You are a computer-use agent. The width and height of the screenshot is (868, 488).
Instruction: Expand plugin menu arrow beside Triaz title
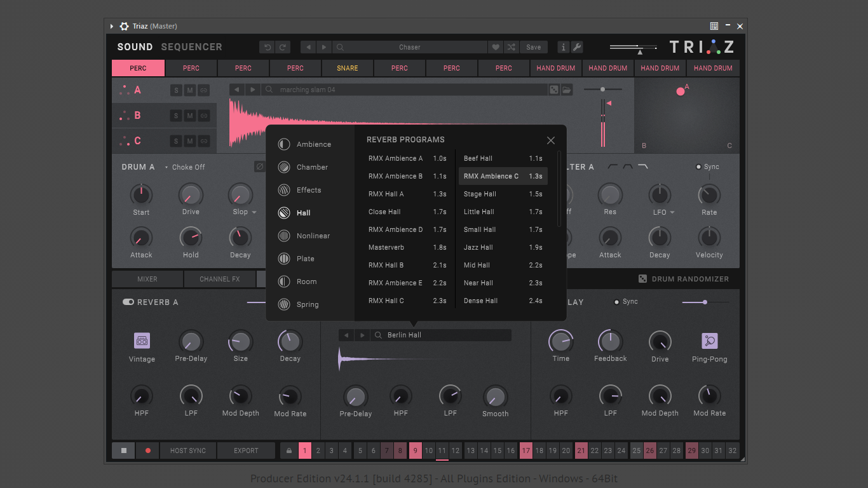pos(112,26)
